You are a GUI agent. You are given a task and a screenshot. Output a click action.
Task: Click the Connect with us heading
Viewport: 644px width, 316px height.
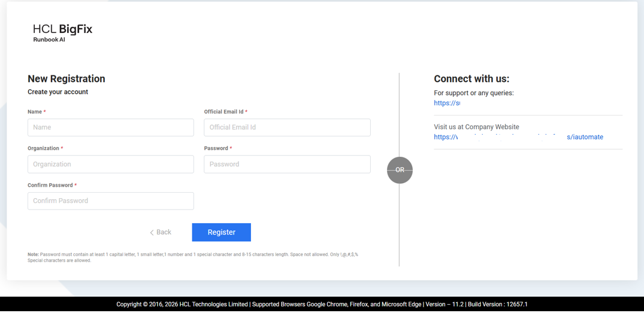(x=471, y=78)
